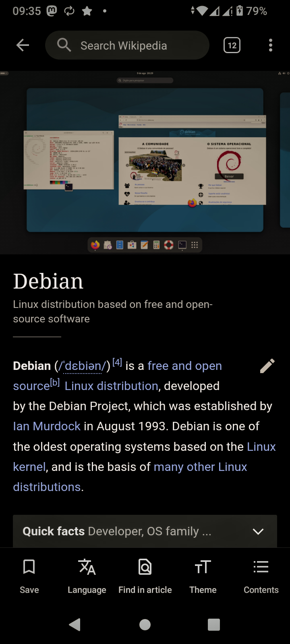Viewport: 290px width, 644px height.
Task: Tap the sync notification icon in status bar
Action: [69, 11]
